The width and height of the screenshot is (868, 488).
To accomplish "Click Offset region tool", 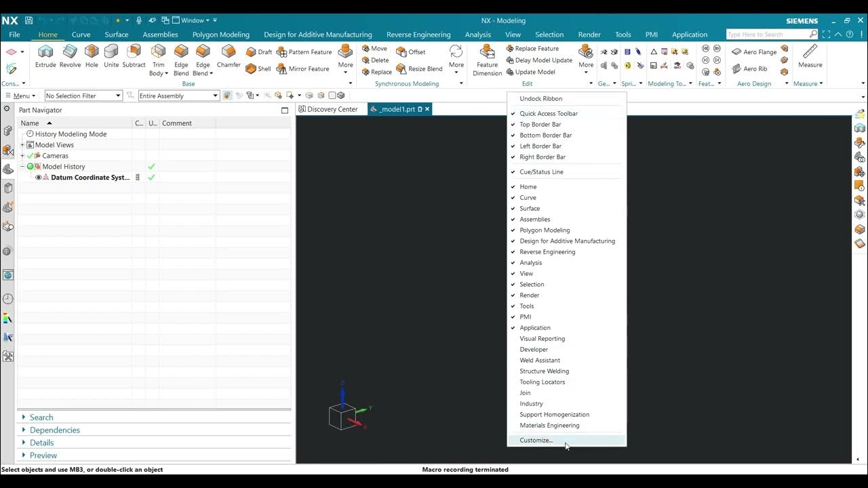I will click(411, 52).
